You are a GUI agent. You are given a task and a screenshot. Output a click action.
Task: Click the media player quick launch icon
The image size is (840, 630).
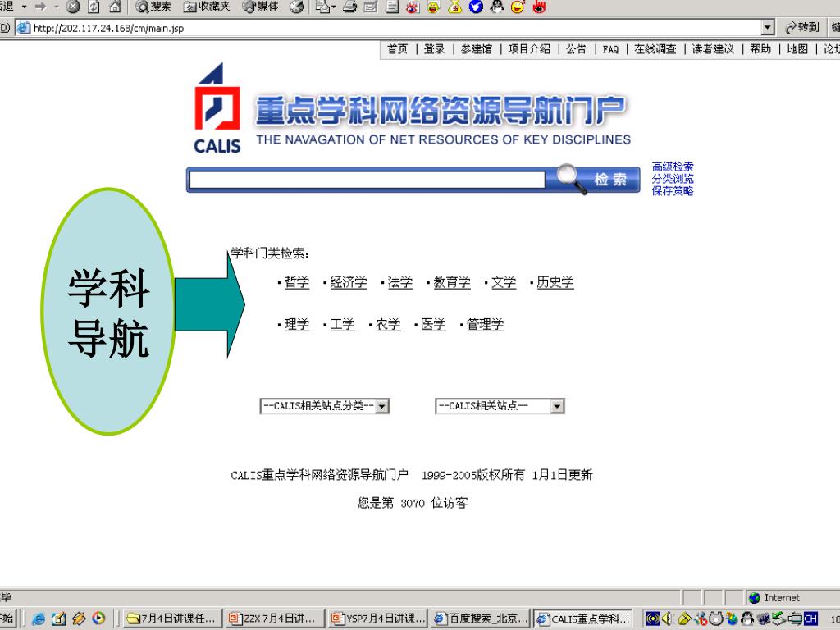(99, 619)
